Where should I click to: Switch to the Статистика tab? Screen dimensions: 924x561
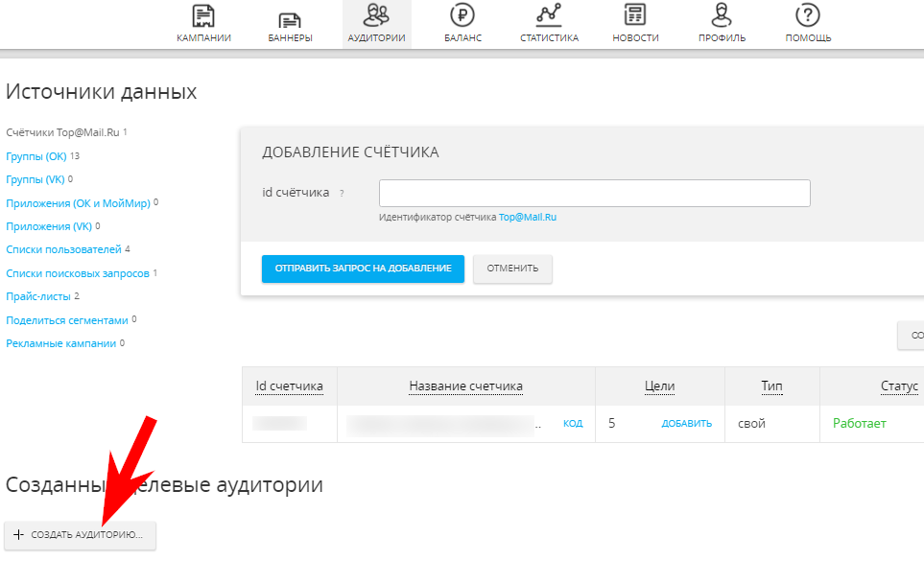[547, 17]
